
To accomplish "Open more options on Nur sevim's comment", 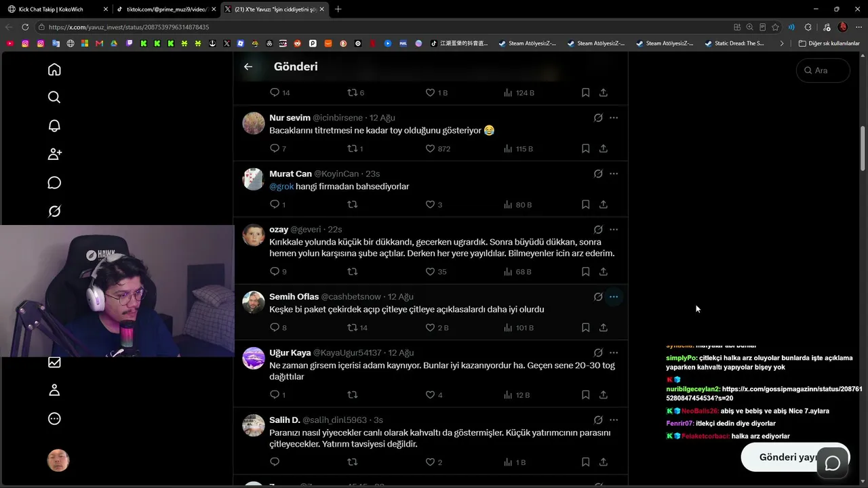I will (614, 118).
